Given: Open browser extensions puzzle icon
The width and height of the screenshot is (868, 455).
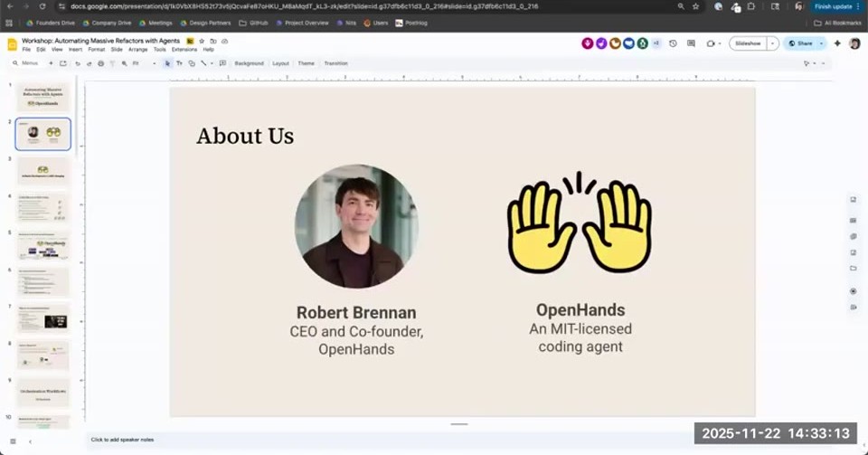Looking at the screenshot, I should (751, 6).
